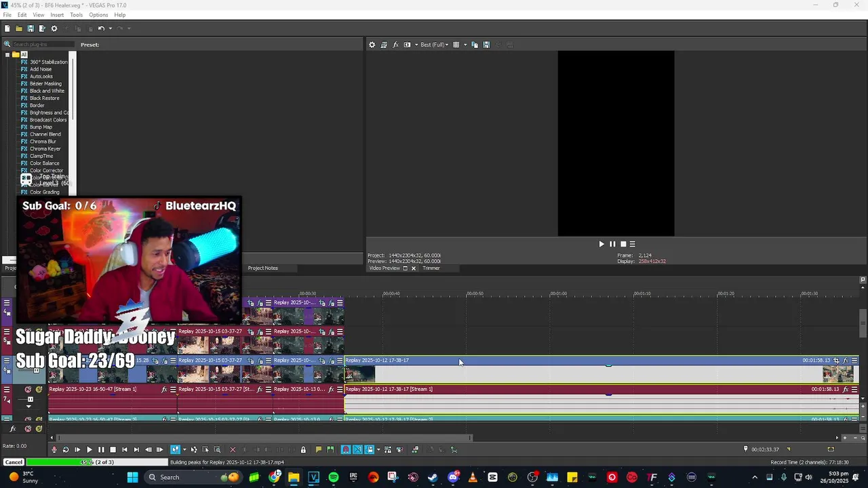The width and height of the screenshot is (868, 488).
Task: Open the File menu
Action: pyautogui.click(x=7, y=15)
